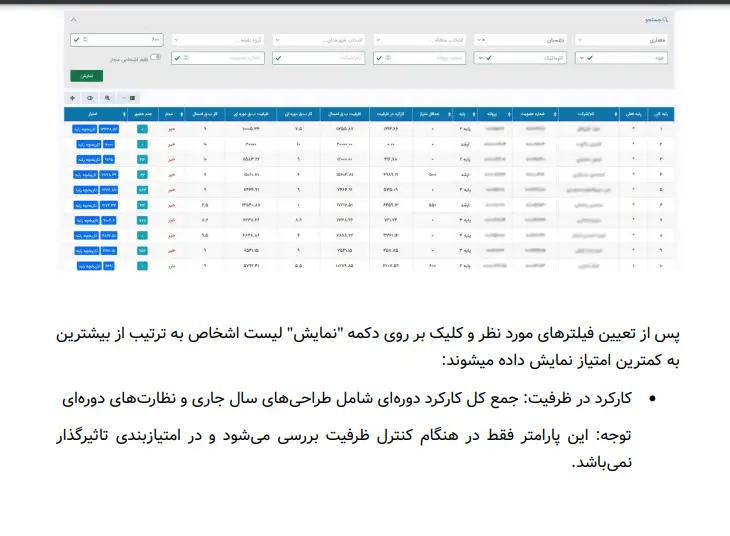Click the blue score button in rank 1 row

point(108,129)
